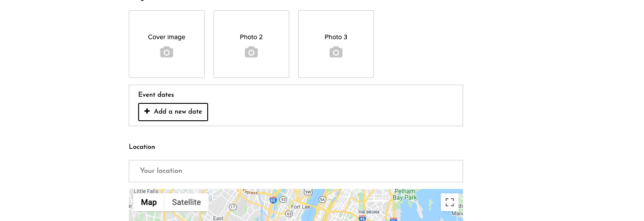This screenshot has height=221, width=644.
Task: Click the route 9W marker on the map
Action: (x=308, y=192)
